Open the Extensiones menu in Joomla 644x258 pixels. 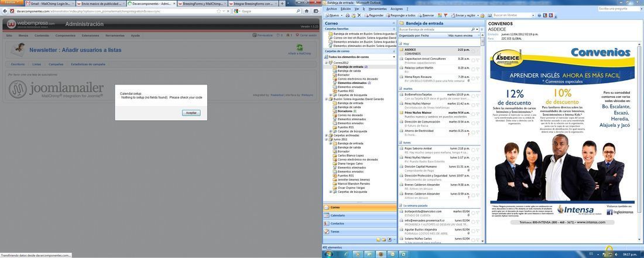pos(90,35)
